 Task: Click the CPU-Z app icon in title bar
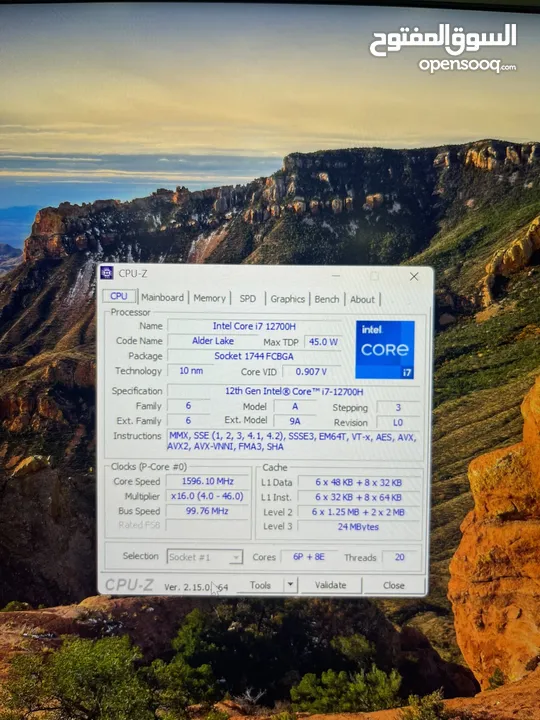(107, 273)
